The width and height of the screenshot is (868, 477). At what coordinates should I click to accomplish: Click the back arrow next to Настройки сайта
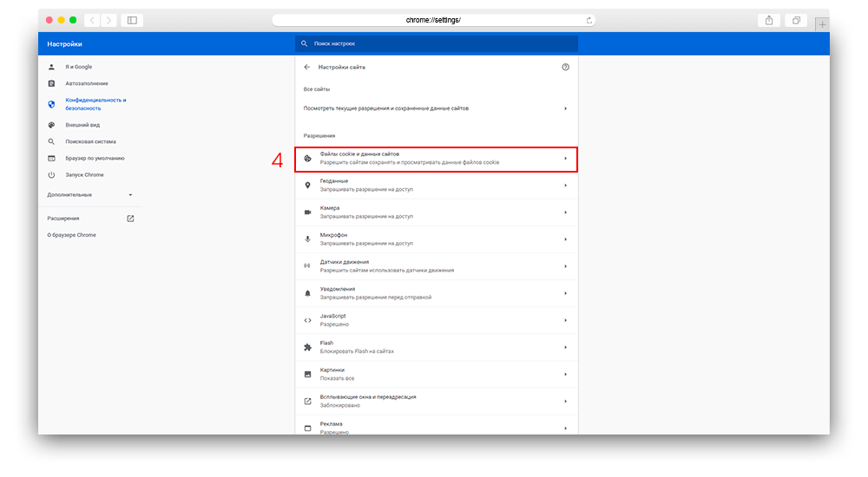coord(306,67)
